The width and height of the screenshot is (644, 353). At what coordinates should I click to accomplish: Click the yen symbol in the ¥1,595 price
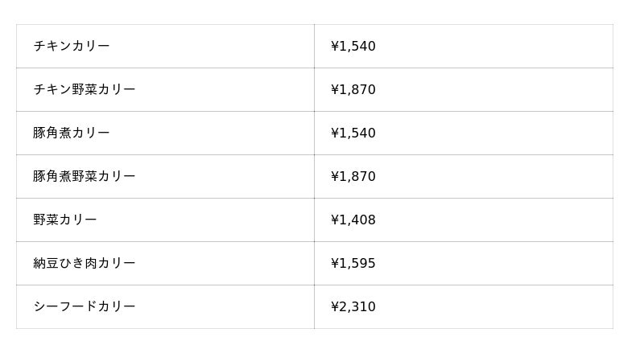[335, 264]
